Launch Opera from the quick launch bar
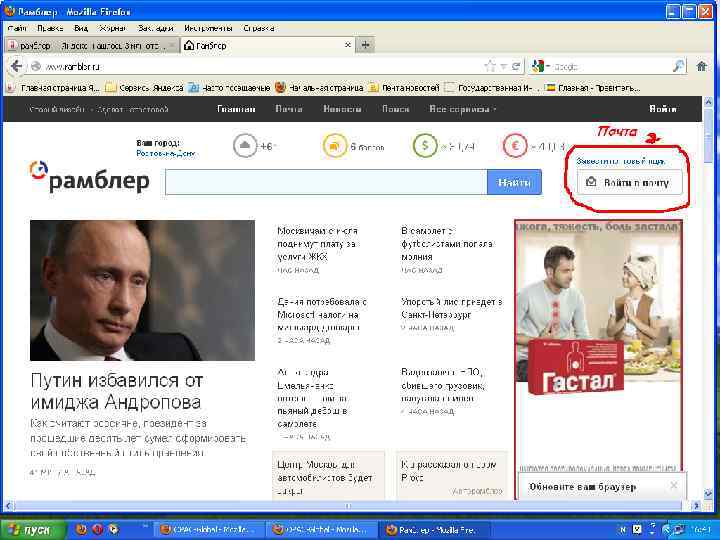 pos(97,529)
